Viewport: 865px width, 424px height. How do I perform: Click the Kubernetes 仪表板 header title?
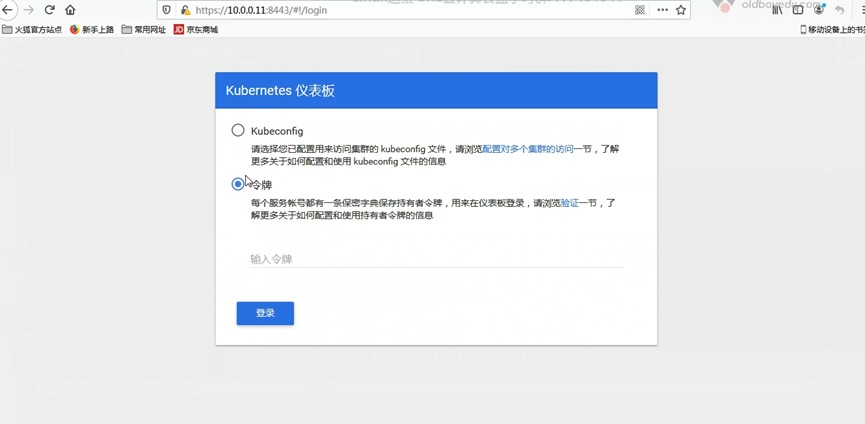pyautogui.click(x=280, y=91)
